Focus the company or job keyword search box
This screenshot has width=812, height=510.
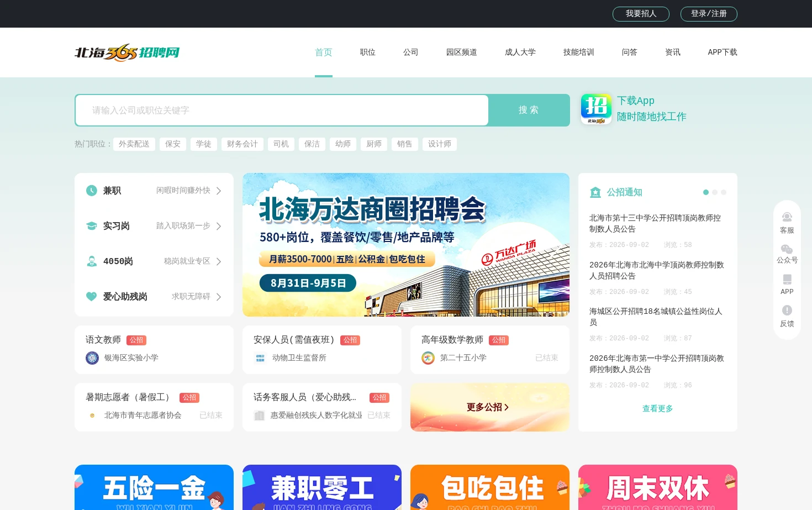(282, 111)
